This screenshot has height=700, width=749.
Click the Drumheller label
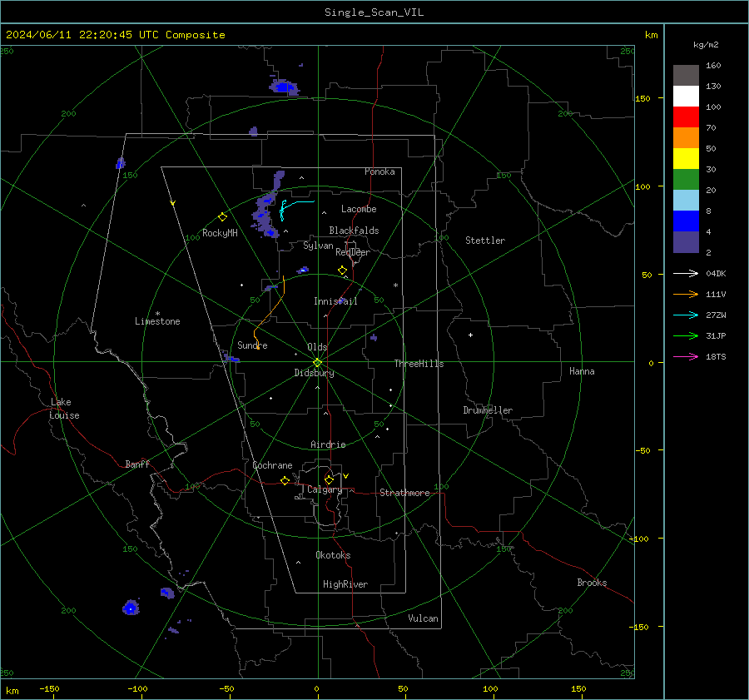tap(488, 410)
